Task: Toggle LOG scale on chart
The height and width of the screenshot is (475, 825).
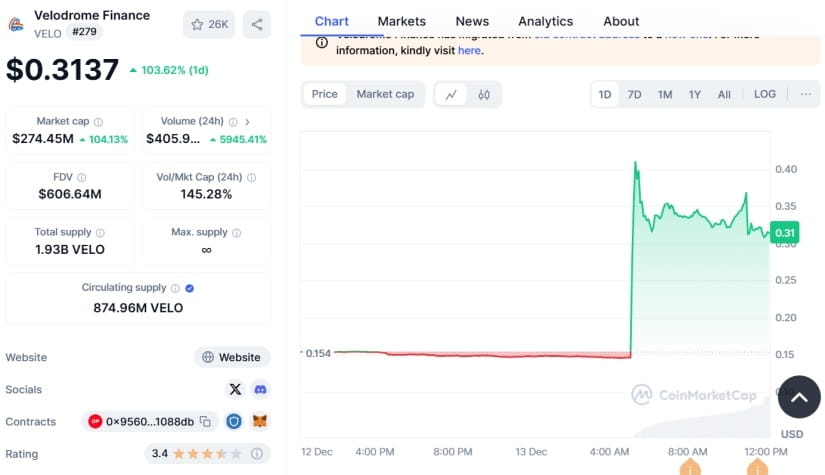Action: click(765, 94)
